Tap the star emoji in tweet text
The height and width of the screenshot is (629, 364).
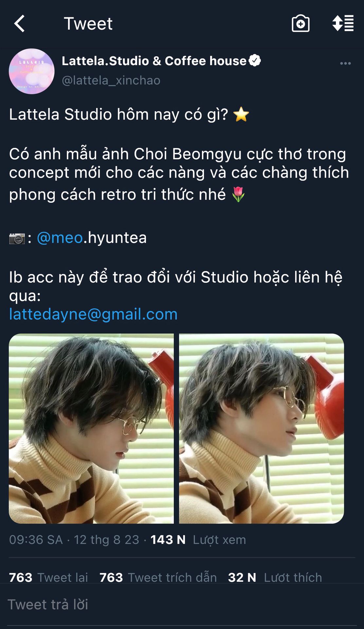click(241, 115)
